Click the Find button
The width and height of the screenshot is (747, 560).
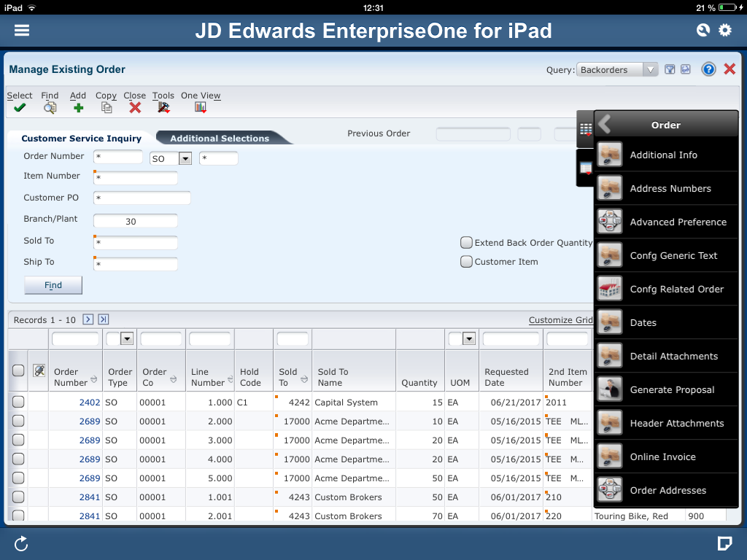point(53,284)
